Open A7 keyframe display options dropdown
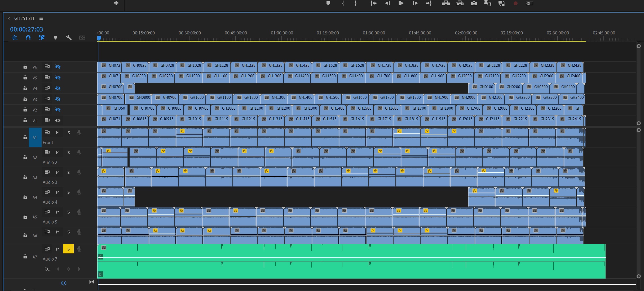The width and height of the screenshot is (644, 291). tap(47, 269)
